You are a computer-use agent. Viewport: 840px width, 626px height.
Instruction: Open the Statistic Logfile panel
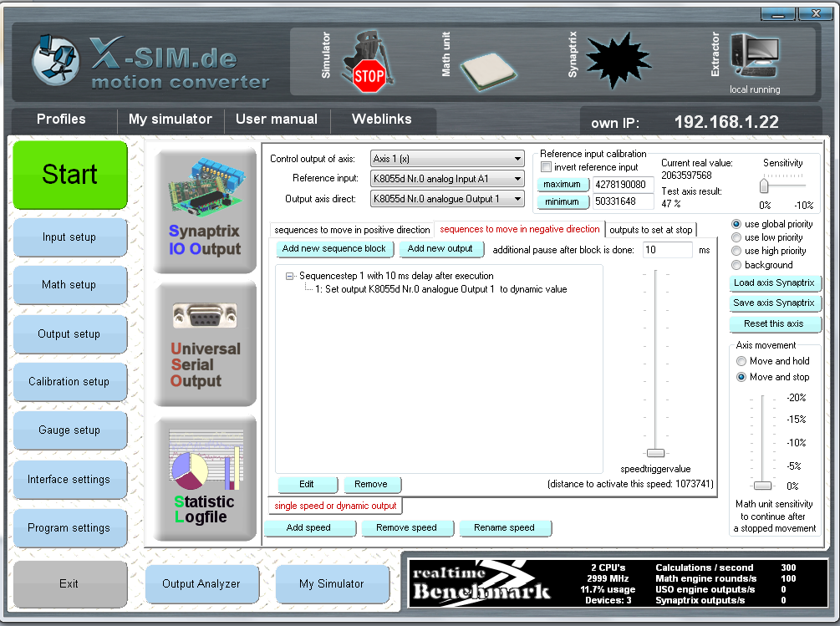tap(205, 478)
